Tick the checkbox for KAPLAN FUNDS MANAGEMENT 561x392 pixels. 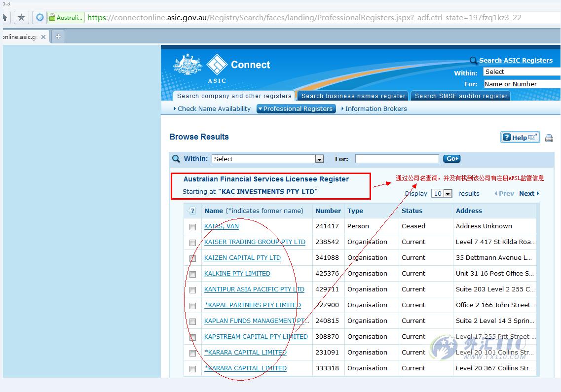pyautogui.click(x=192, y=321)
